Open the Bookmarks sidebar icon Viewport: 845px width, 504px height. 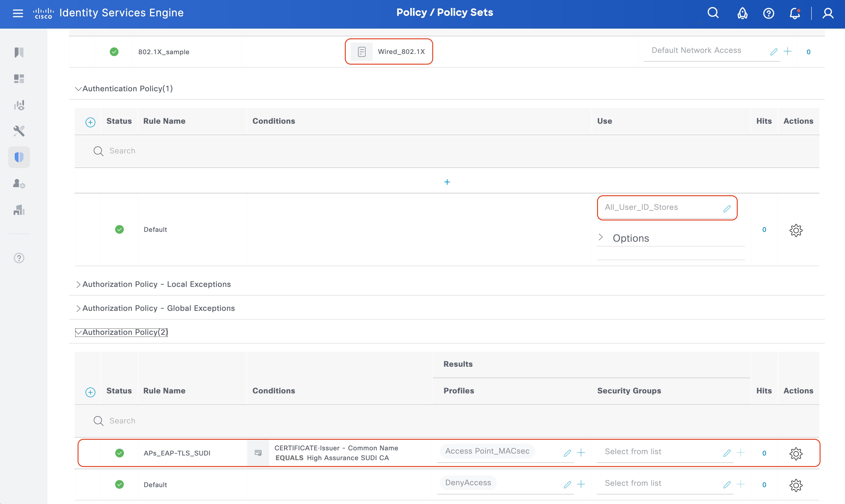[19, 52]
